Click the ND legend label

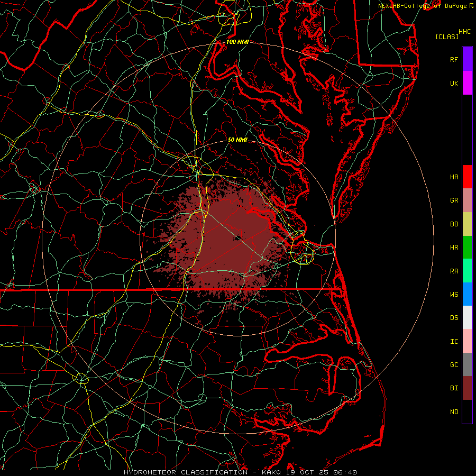[x=454, y=412]
